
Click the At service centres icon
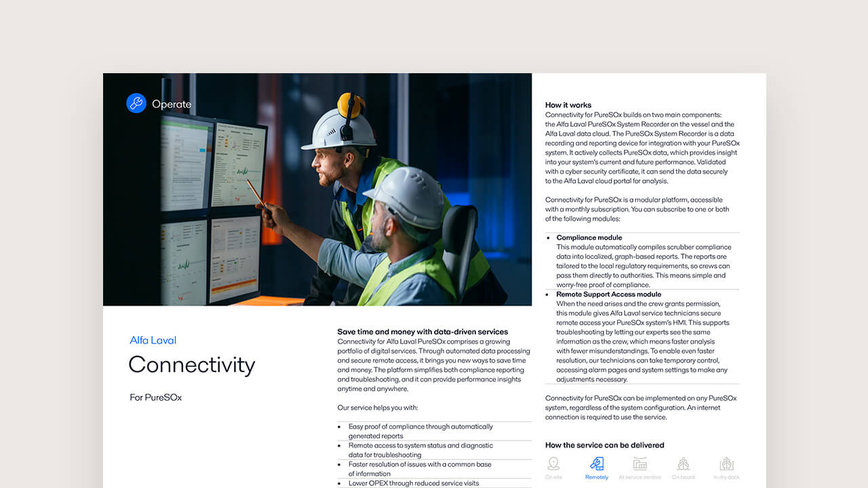coord(640,464)
